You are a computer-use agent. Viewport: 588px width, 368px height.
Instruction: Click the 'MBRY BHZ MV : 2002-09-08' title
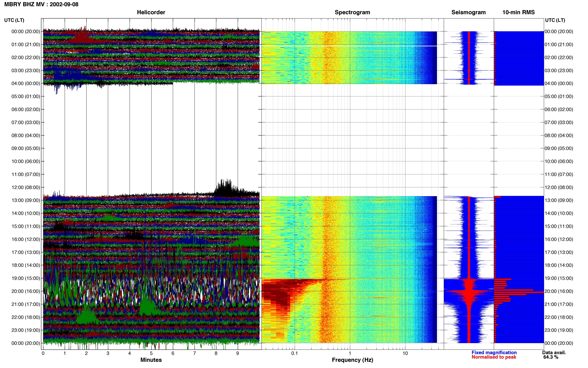click(41, 4)
